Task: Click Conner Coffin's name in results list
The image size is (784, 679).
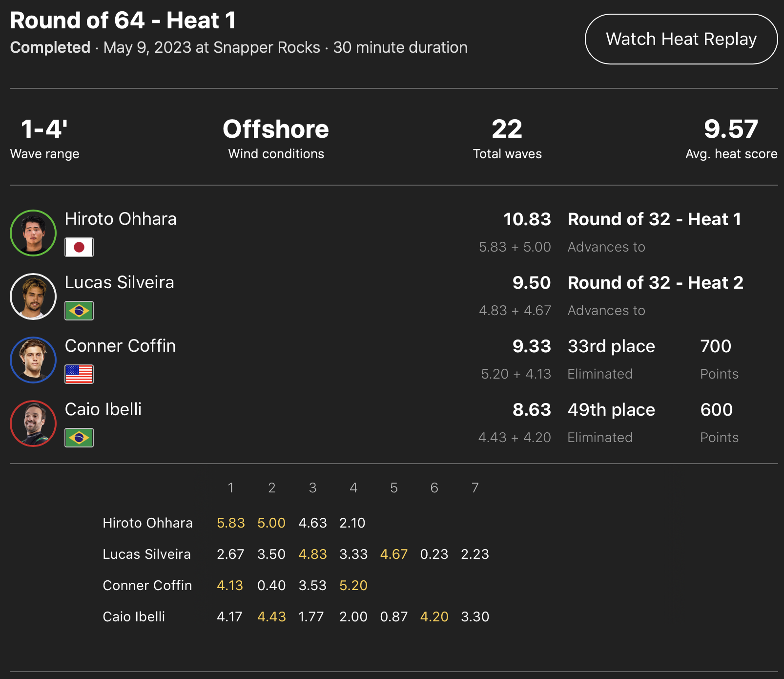Action: [120, 346]
